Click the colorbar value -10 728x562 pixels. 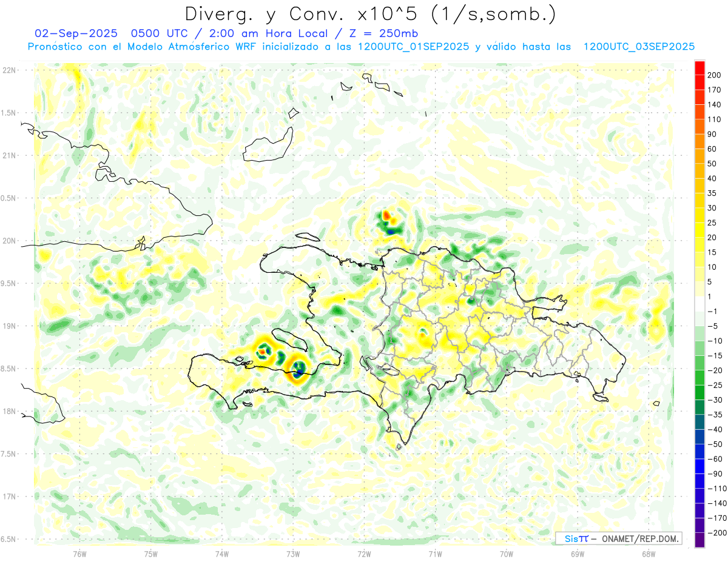tap(715, 341)
